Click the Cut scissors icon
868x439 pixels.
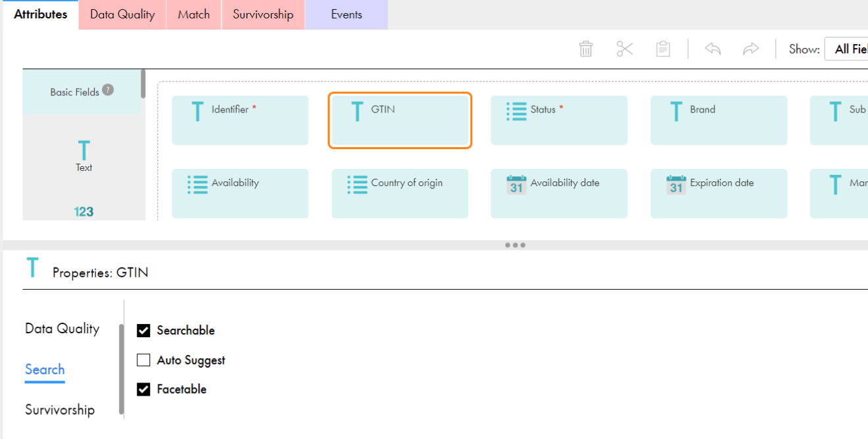click(x=625, y=49)
